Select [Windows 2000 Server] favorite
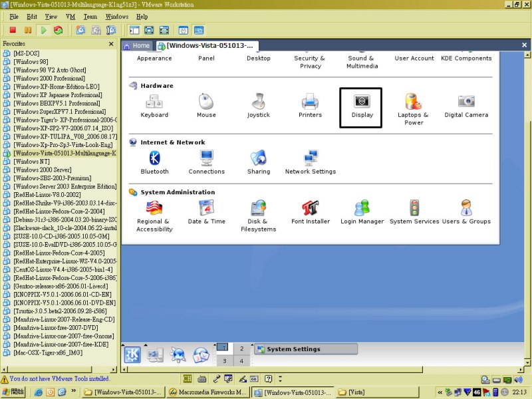The height and width of the screenshot is (399, 532). click(43, 170)
